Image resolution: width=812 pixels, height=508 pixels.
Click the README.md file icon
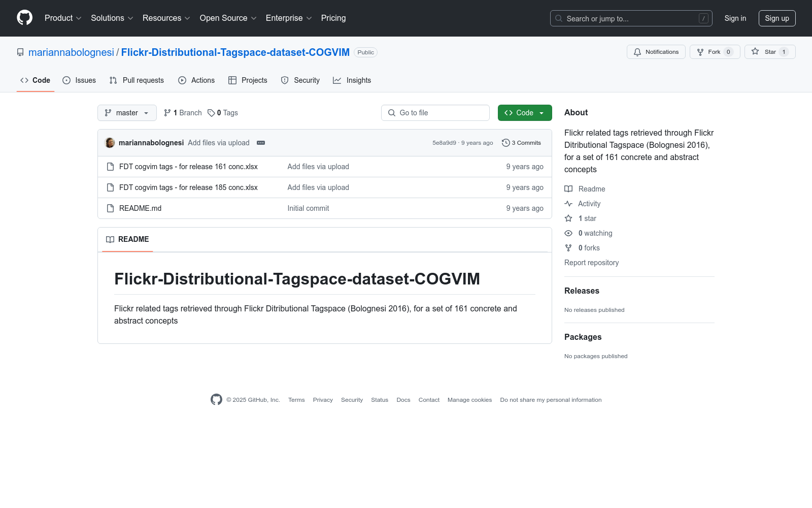[110, 208]
